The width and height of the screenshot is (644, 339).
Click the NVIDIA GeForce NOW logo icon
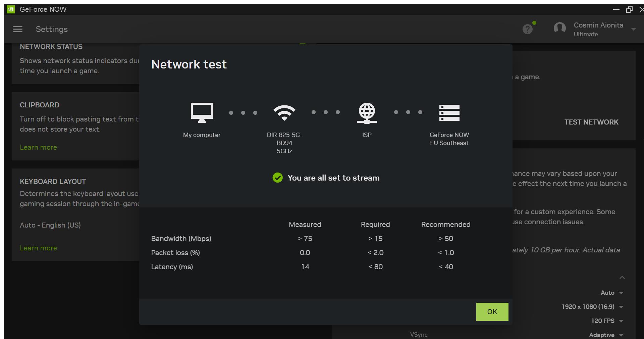click(11, 9)
